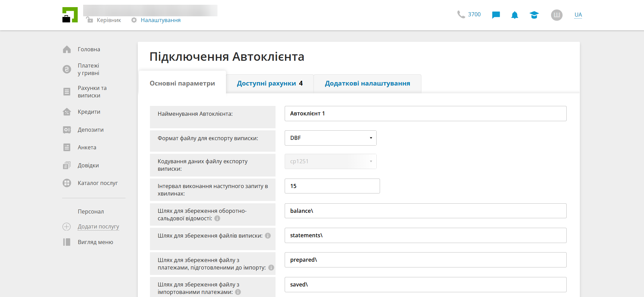Open Каталог послуг in the sidebar
Screen dimensions: 644x297
tap(97, 183)
